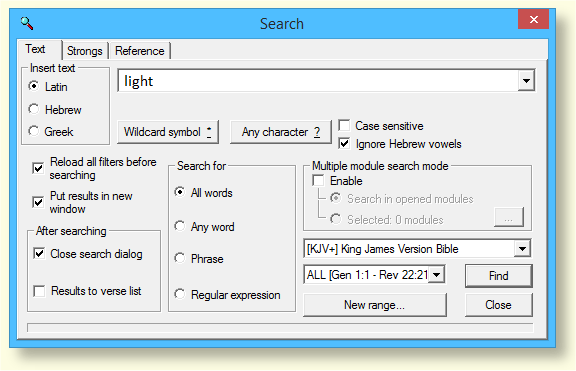
Task: Close the Search dialog with the red X
Action: click(x=533, y=19)
